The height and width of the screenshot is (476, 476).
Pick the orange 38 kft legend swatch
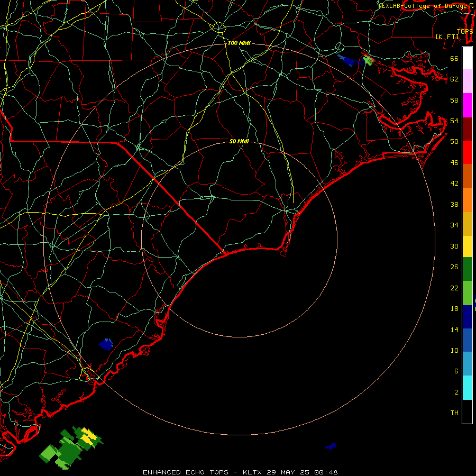[x=467, y=200]
